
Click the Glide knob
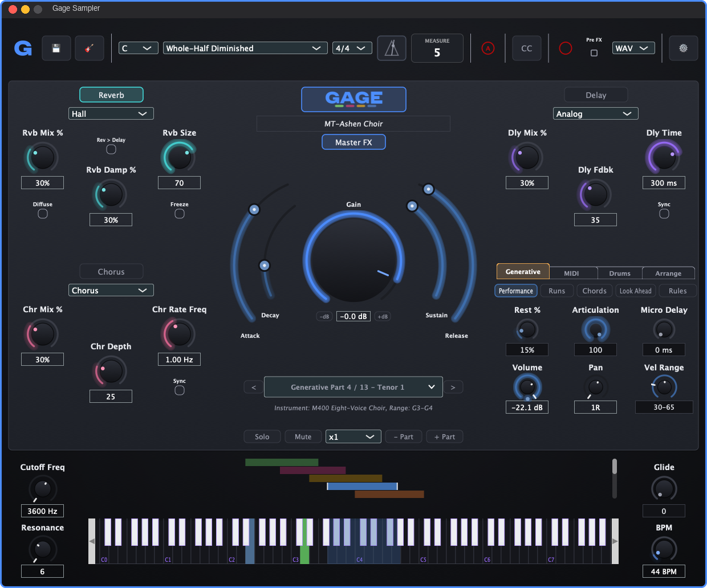pyautogui.click(x=664, y=489)
